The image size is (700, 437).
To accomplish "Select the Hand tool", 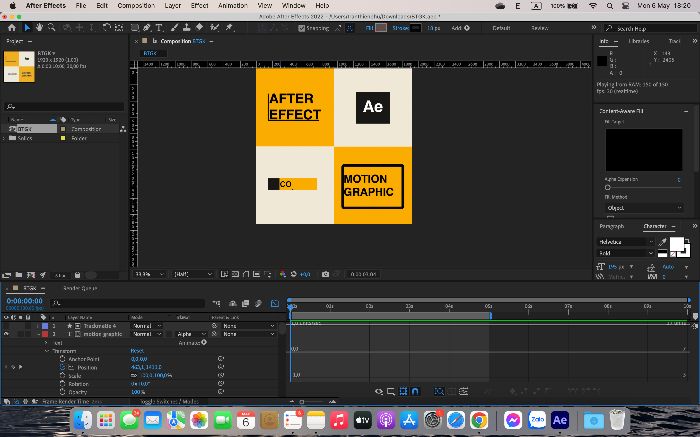I will pos(39,28).
